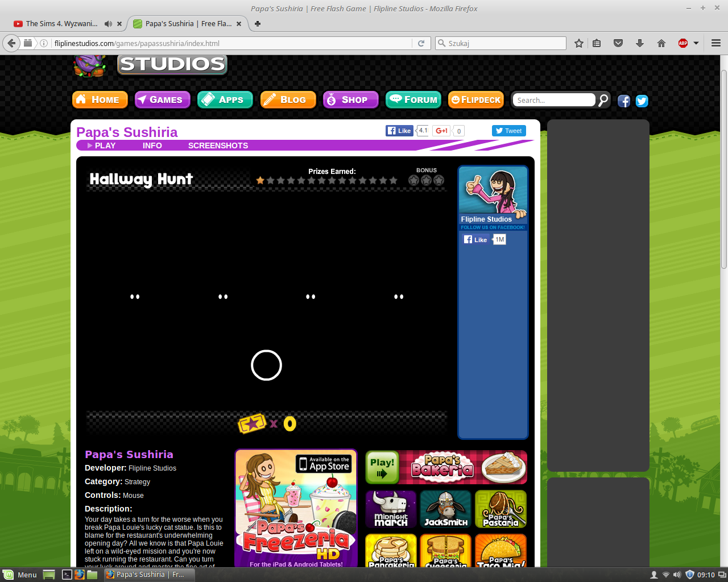Screen dimensions: 728x582
Task: Click the Szukaj search field
Action: (500, 43)
